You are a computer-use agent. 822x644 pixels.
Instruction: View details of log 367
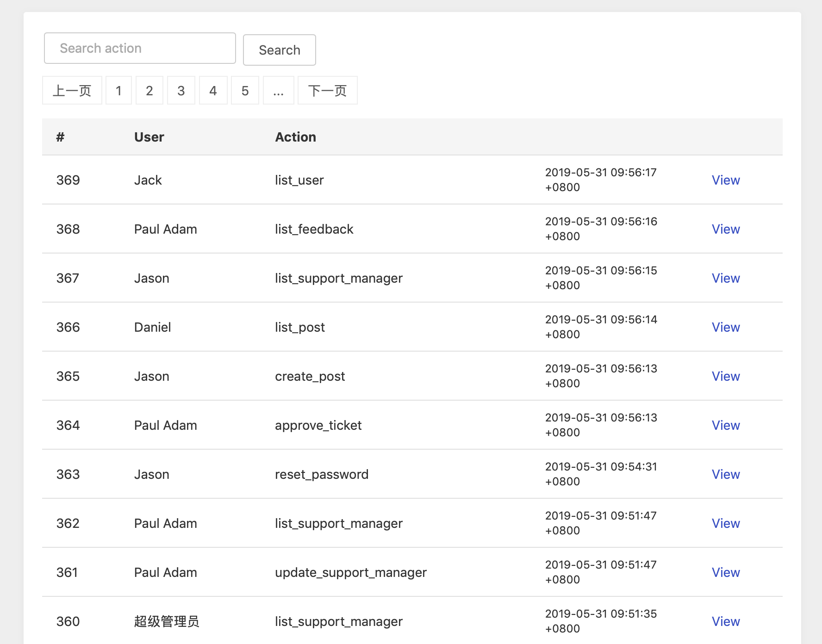pos(726,278)
